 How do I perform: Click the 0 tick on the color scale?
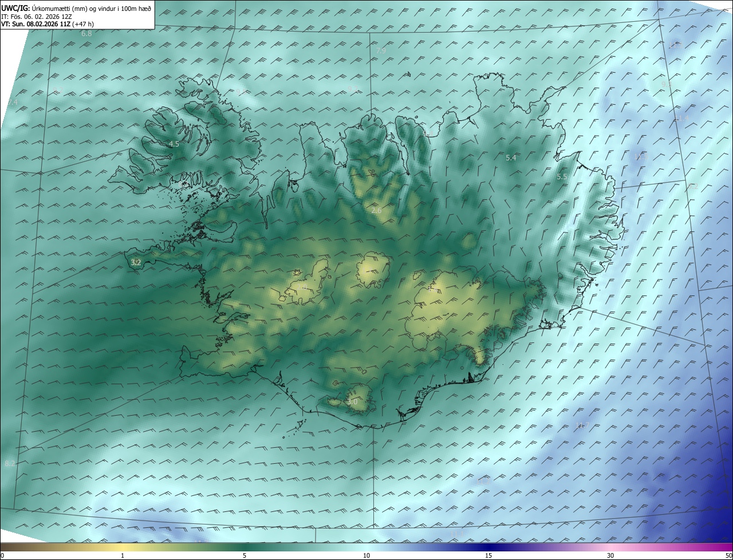click(2, 555)
